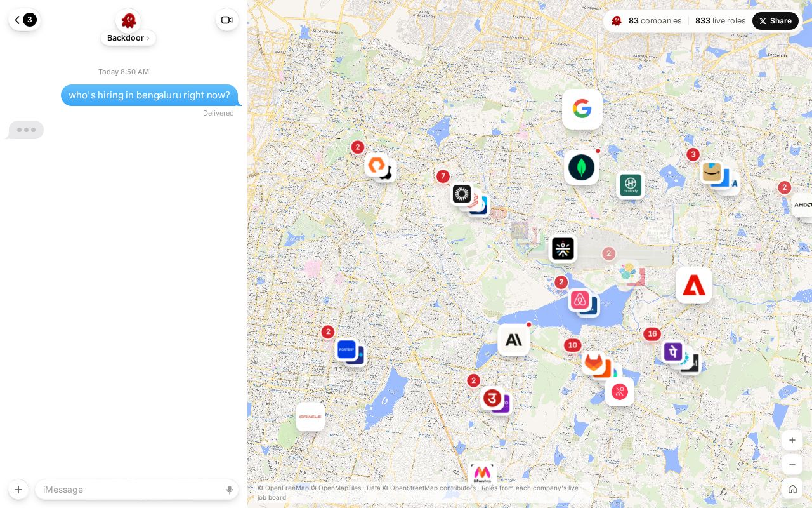Open the Pure Storage orange logo marker
This screenshot has width=812, height=508.
coord(376,165)
